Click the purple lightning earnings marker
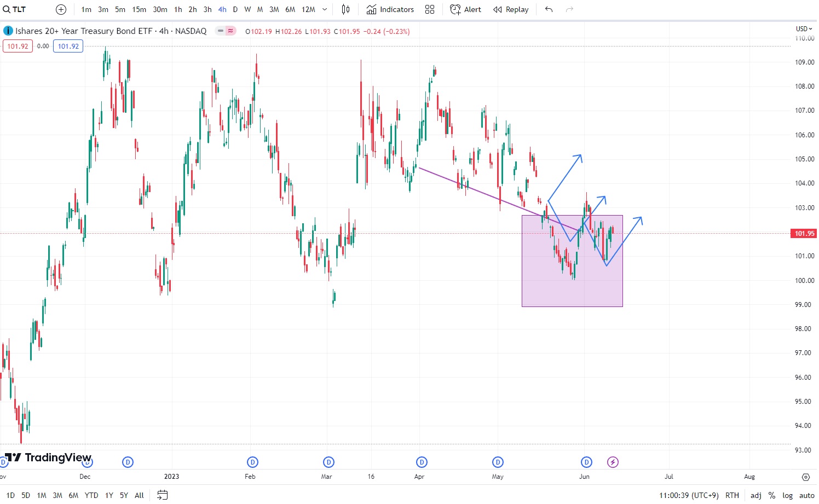This screenshot has width=819, height=504. pos(613,462)
